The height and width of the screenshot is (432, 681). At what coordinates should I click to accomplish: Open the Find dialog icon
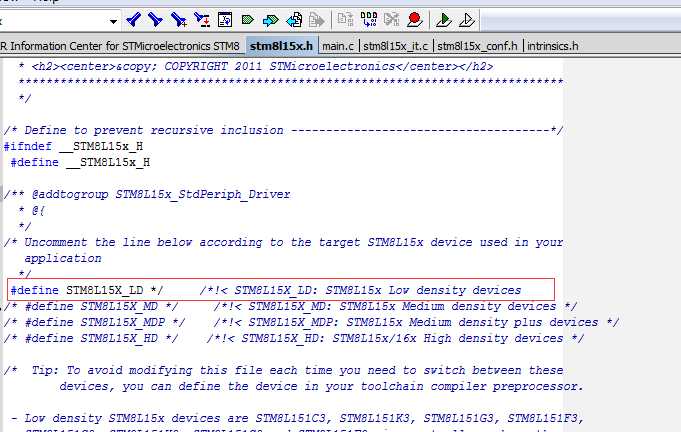point(179,20)
